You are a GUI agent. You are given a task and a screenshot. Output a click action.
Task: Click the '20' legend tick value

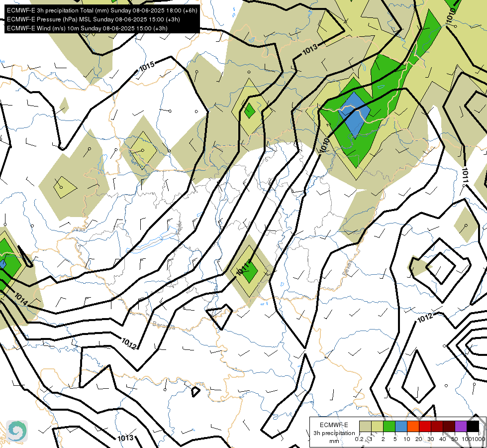(419, 439)
